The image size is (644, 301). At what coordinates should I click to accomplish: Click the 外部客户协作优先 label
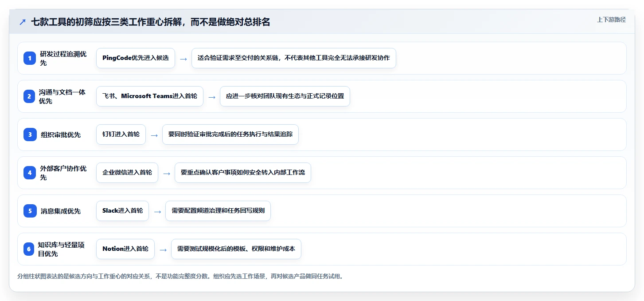pos(63,173)
